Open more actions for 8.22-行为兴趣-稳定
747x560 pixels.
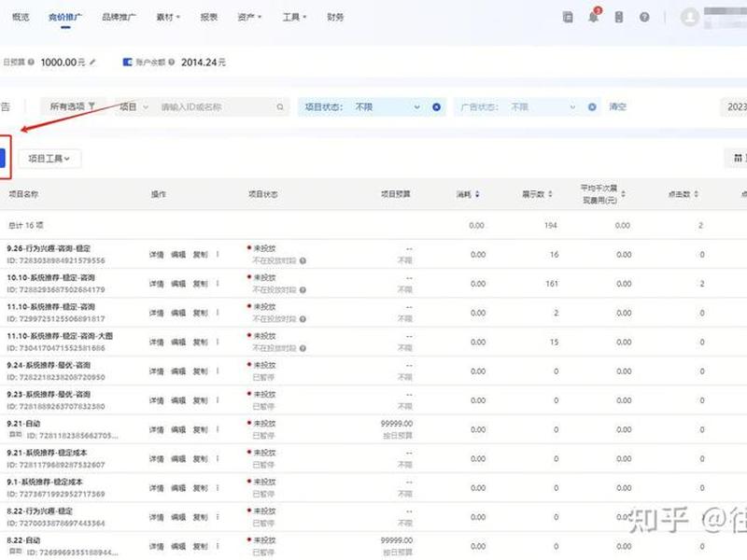pyautogui.click(x=218, y=518)
